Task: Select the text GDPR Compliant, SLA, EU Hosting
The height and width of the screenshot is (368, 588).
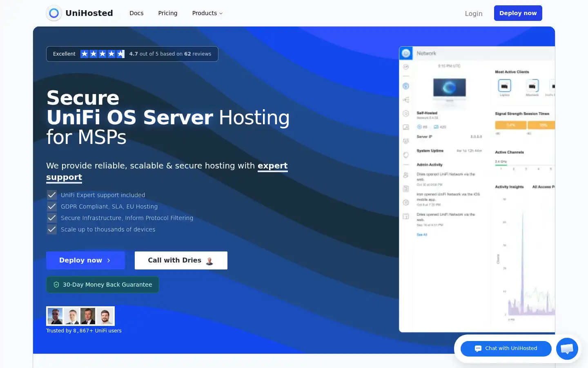Action: [109, 206]
